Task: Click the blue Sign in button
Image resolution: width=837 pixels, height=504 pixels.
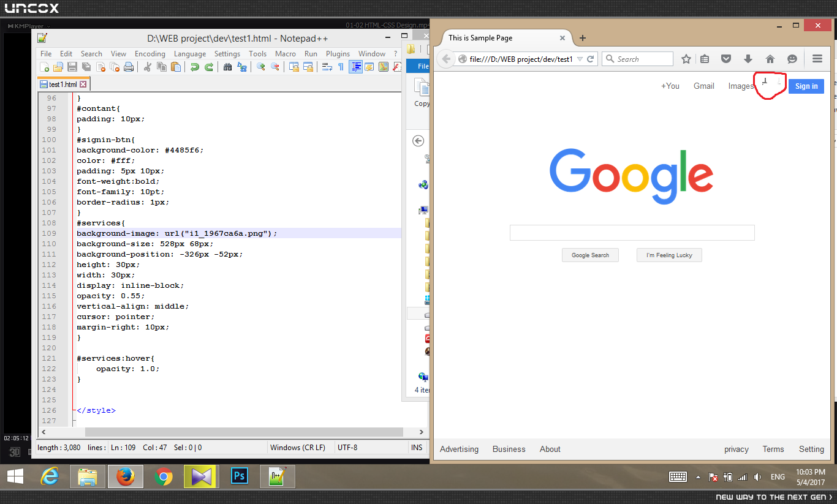Action: [x=806, y=86]
